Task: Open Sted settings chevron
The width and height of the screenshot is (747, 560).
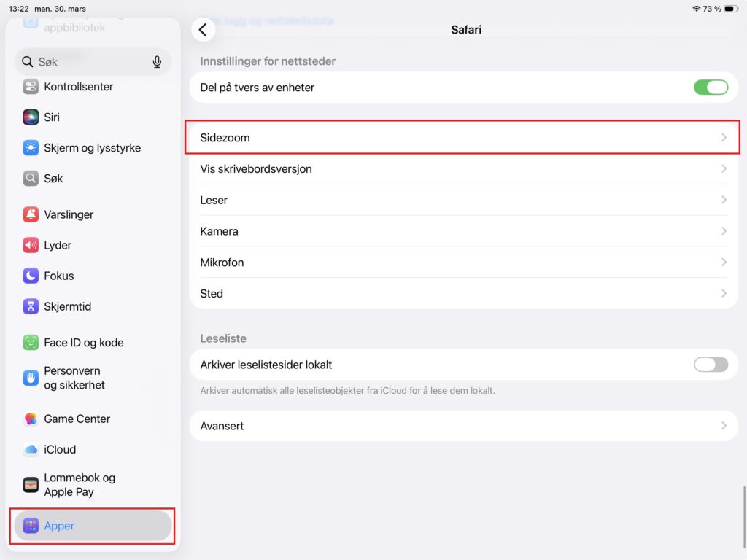Action: (x=724, y=293)
